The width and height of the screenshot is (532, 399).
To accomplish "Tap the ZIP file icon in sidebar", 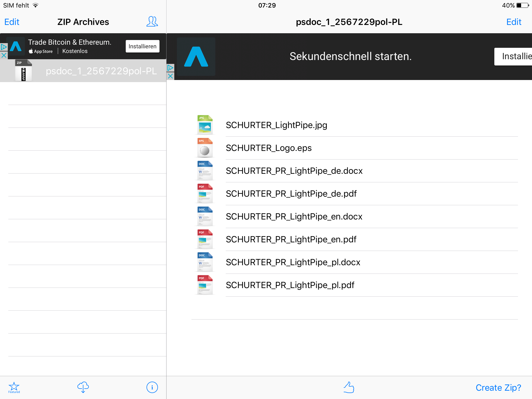I will coord(23,71).
